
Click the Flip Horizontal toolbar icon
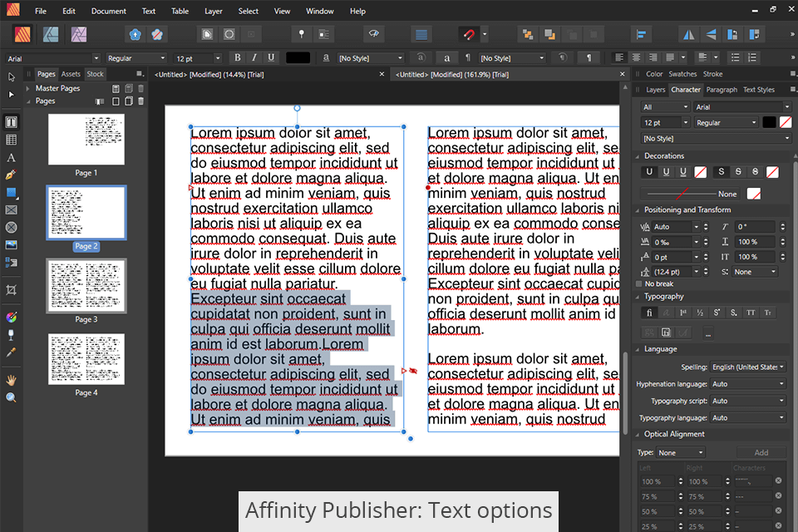click(688, 35)
